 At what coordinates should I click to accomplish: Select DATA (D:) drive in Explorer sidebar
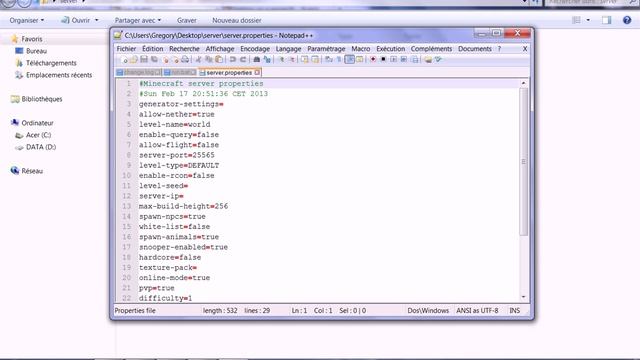click(x=40, y=147)
